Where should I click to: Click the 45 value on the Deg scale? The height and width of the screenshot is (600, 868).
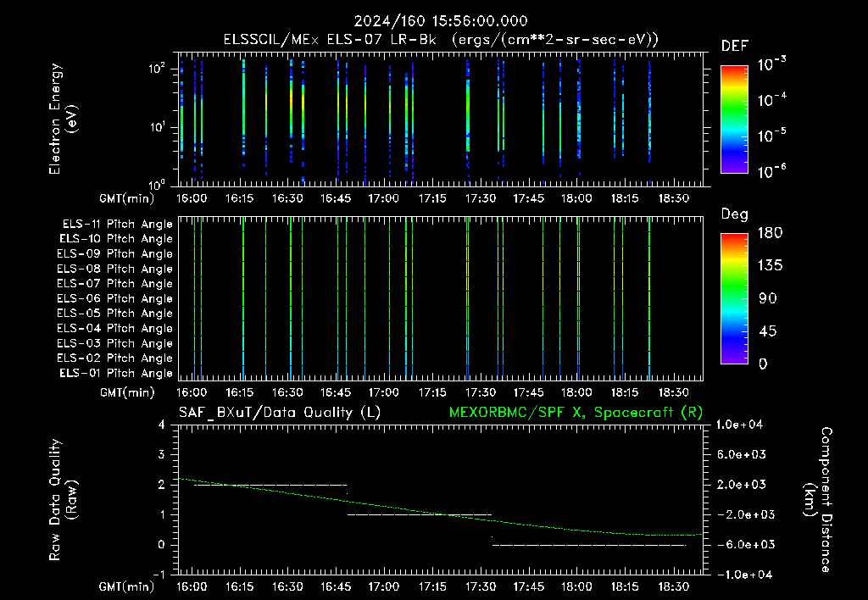pyautogui.click(x=768, y=331)
